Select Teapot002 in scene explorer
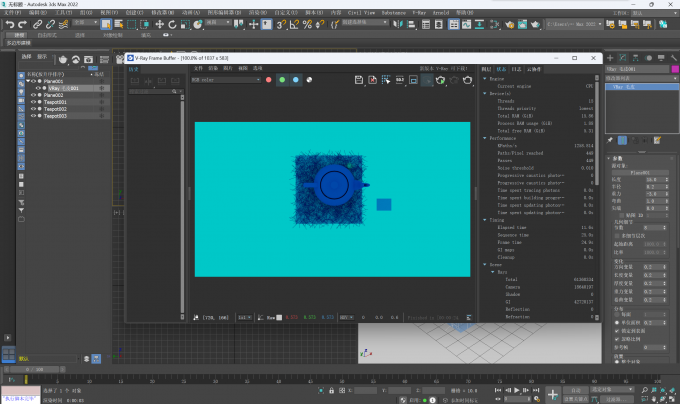Viewport: 680px width, 404px height. click(54, 109)
